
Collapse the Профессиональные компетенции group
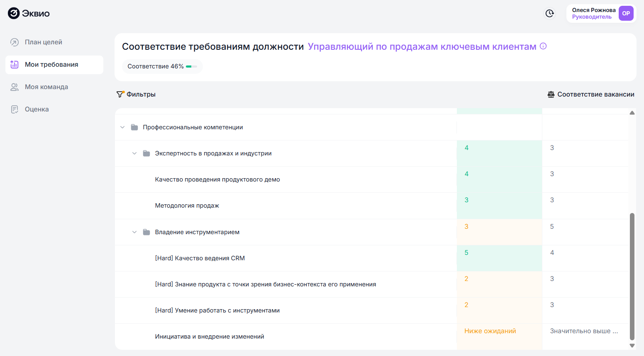(122, 127)
